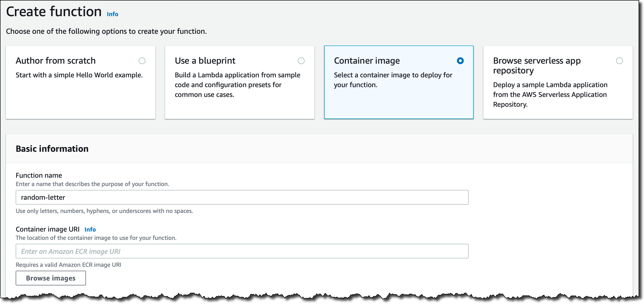
Task: Click the random-letter text in the name field
Action: click(x=43, y=197)
